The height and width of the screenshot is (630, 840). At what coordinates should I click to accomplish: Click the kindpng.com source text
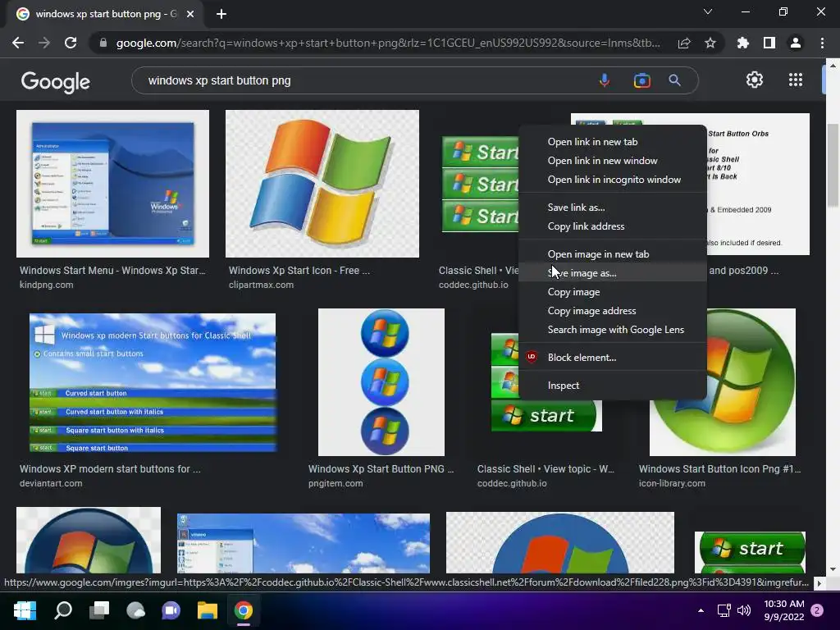(x=46, y=285)
